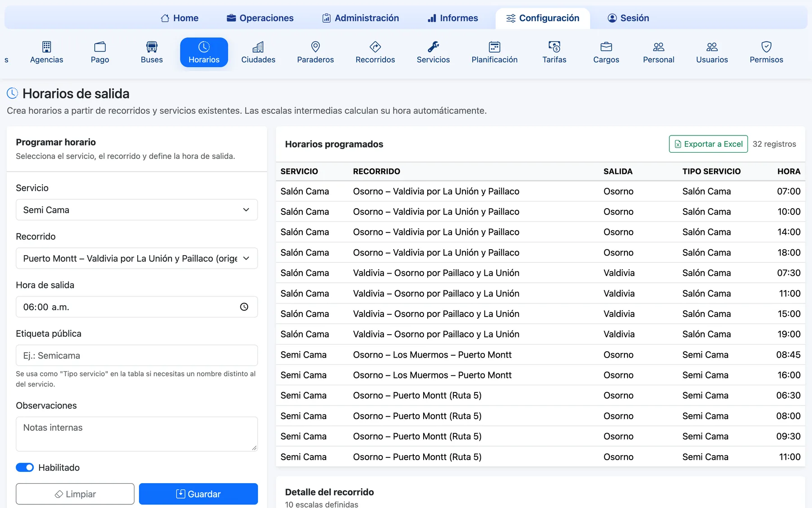Toggle the Habilitado switch
This screenshot has height=508, width=812.
(x=25, y=467)
